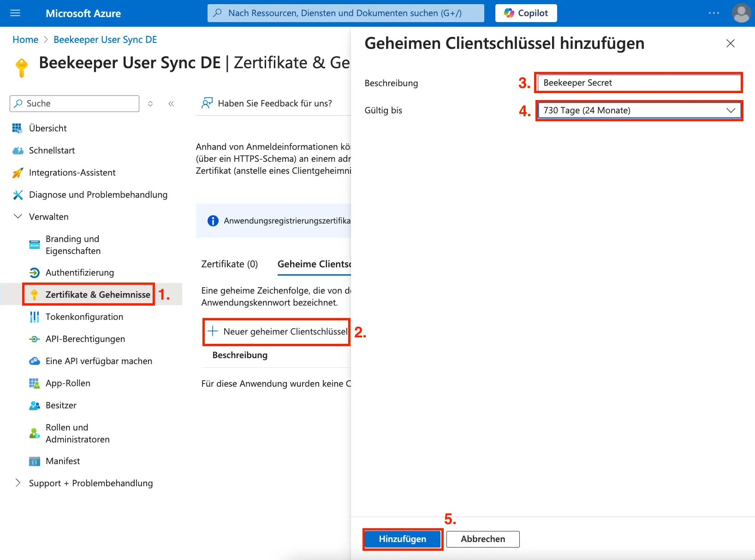Click the Hinzufügen button
This screenshot has width=755, height=560.
[403, 539]
